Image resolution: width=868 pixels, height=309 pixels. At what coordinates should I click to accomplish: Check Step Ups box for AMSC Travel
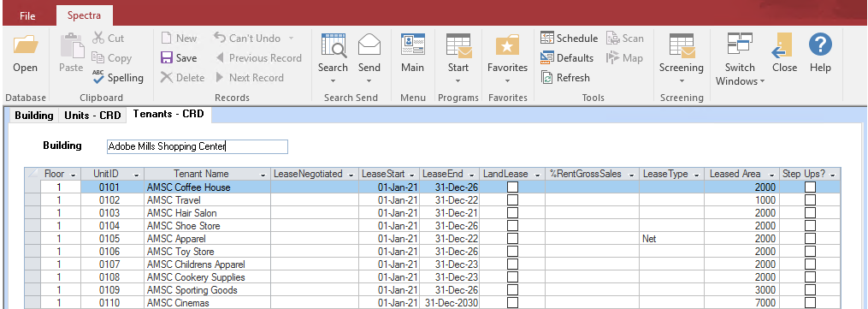810,200
